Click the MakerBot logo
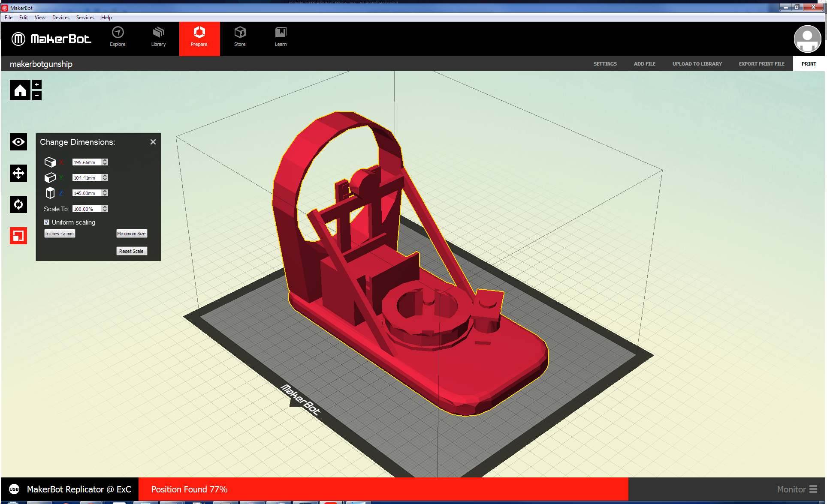 pos(51,39)
